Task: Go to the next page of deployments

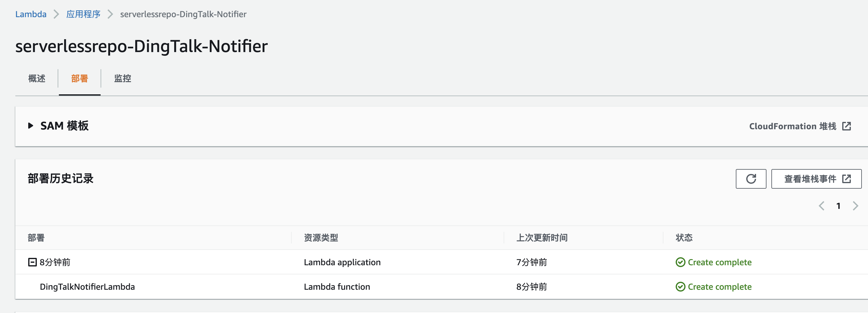Action: [x=855, y=206]
